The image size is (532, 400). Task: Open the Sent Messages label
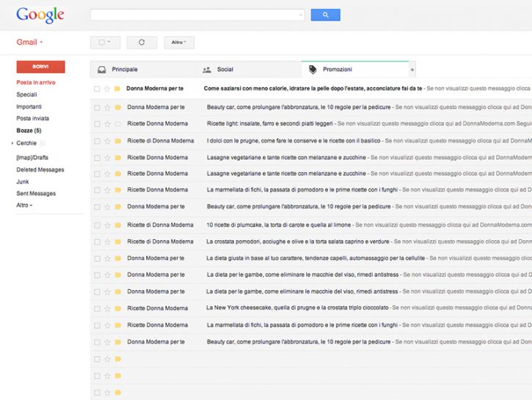click(36, 193)
